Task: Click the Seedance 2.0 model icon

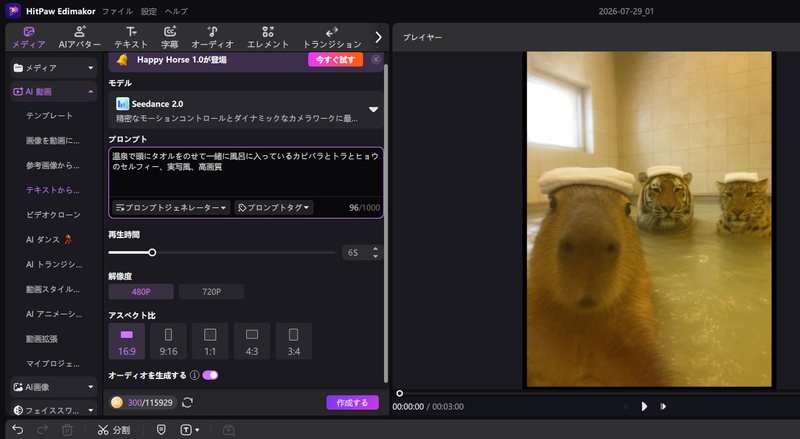Action: [122, 104]
